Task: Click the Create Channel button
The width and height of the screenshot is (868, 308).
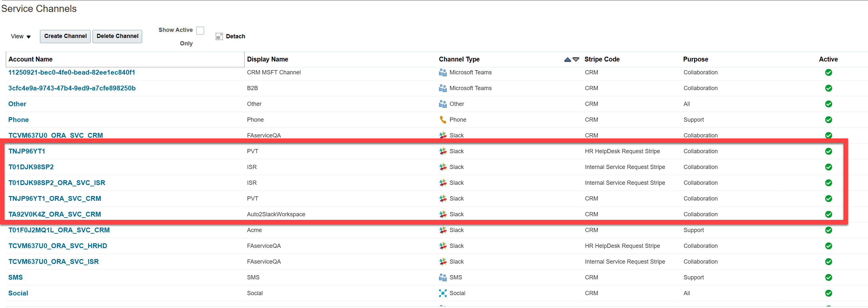Action: click(x=65, y=36)
